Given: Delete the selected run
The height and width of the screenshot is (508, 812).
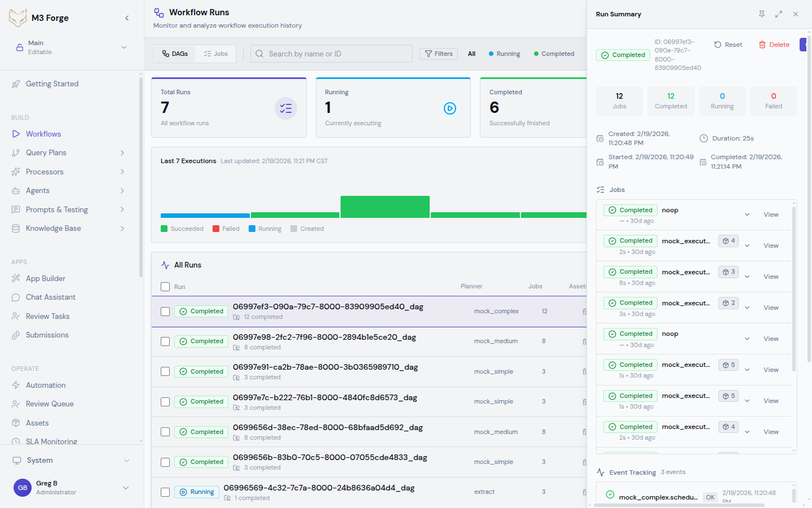Looking at the screenshot, I should click(x=774, y=44).
